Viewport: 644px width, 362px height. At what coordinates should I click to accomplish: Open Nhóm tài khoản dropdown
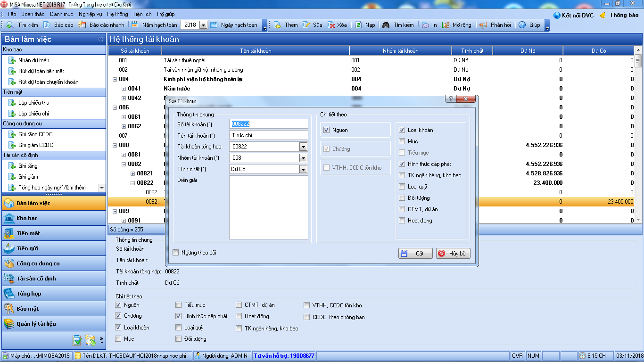(303, 158)
